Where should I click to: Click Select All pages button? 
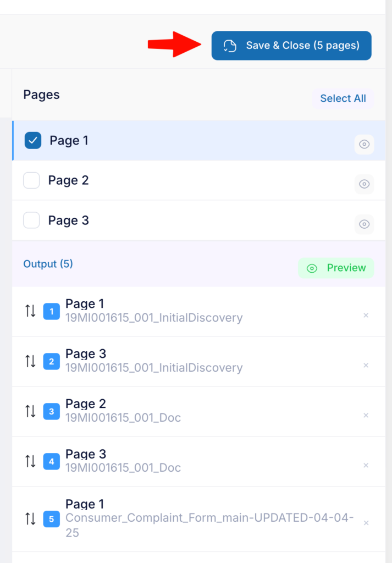(343, 98)
